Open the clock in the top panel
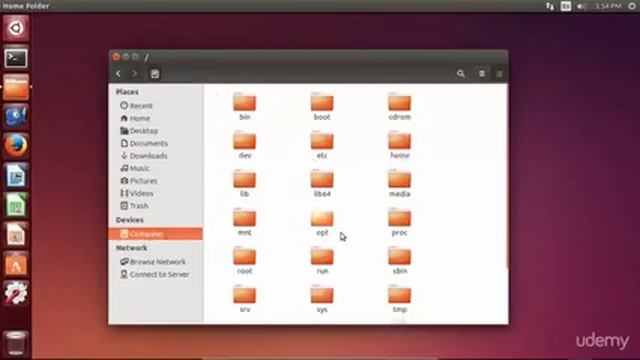Image resolution: width=640 pixels, height=360 pixels. [608, 6]
